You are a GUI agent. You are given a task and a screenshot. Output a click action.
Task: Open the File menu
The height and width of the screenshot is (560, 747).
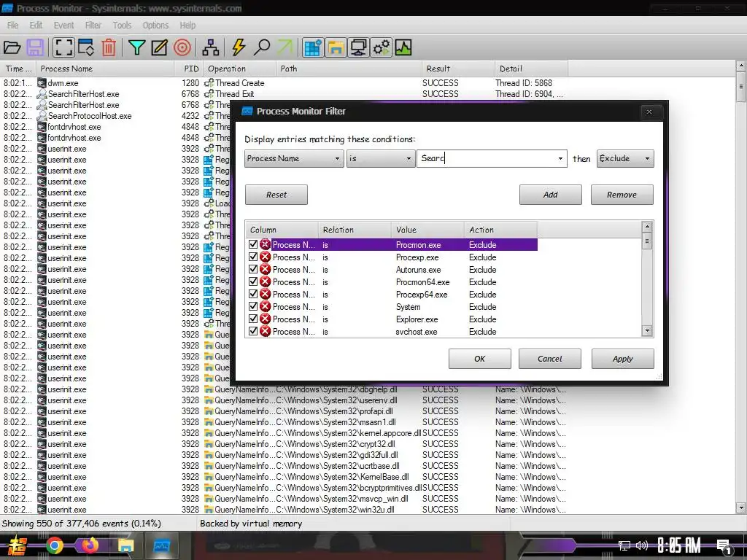(13, 26)
